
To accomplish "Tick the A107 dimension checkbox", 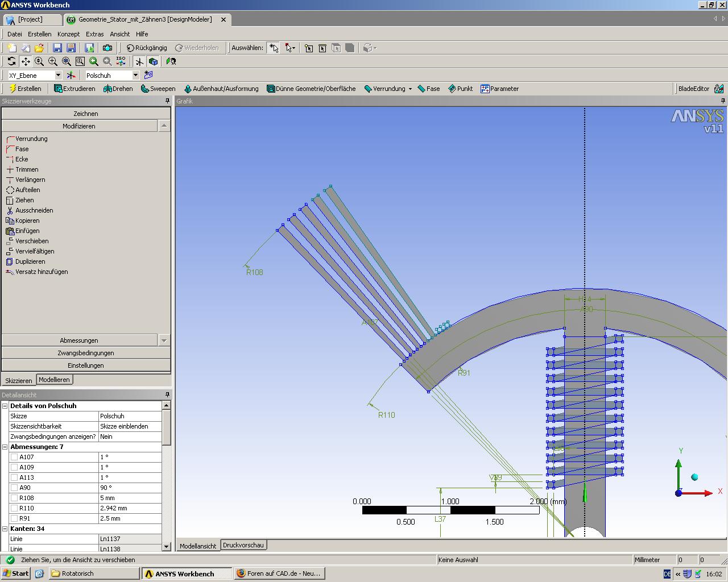I will 14,457.
